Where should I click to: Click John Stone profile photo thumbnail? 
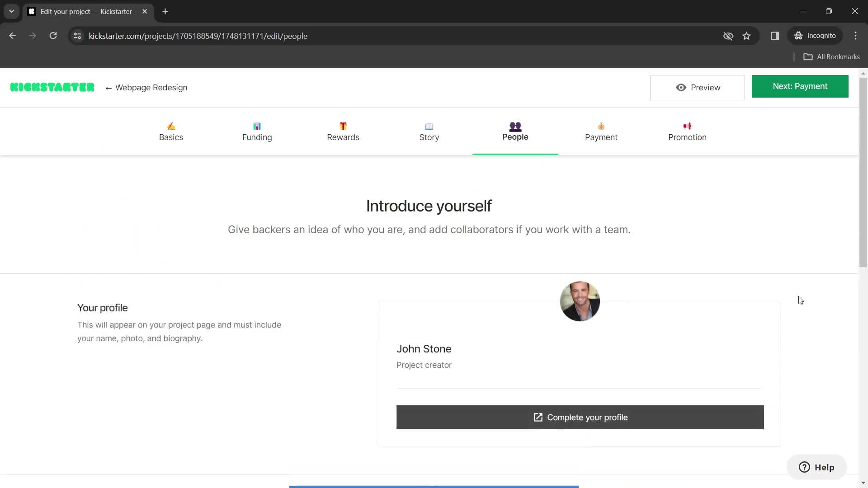[580, 301]
